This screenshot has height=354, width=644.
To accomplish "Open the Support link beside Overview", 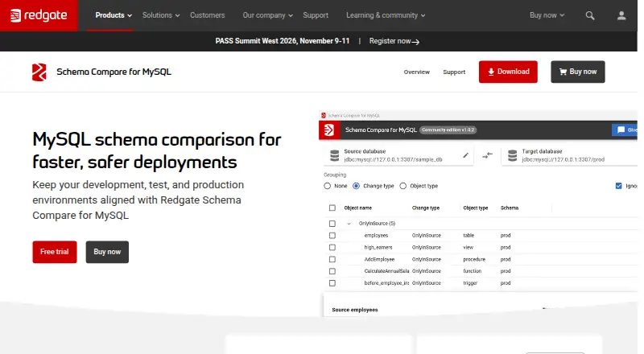I will pyautogui.click(x=454, y=72).
